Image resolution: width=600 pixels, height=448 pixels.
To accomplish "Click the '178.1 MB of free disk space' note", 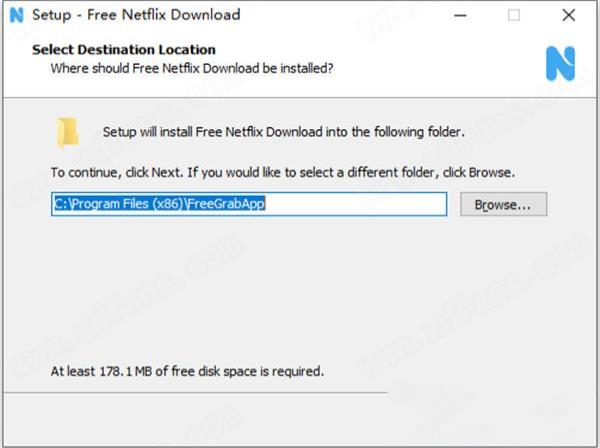I will (188, 371).
